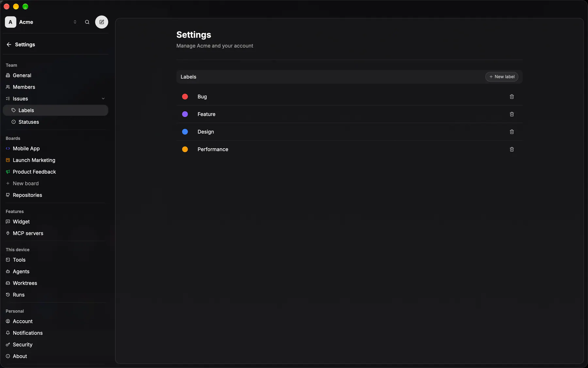
Task: Open the workspace switcher chevron
Action: (x=75, y=22)
